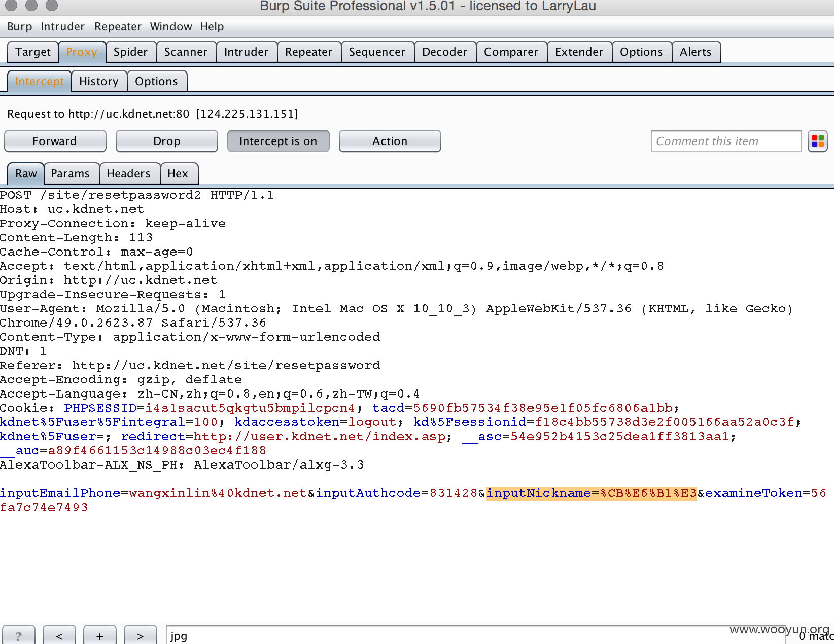Switch to the Spider tab

130,52
